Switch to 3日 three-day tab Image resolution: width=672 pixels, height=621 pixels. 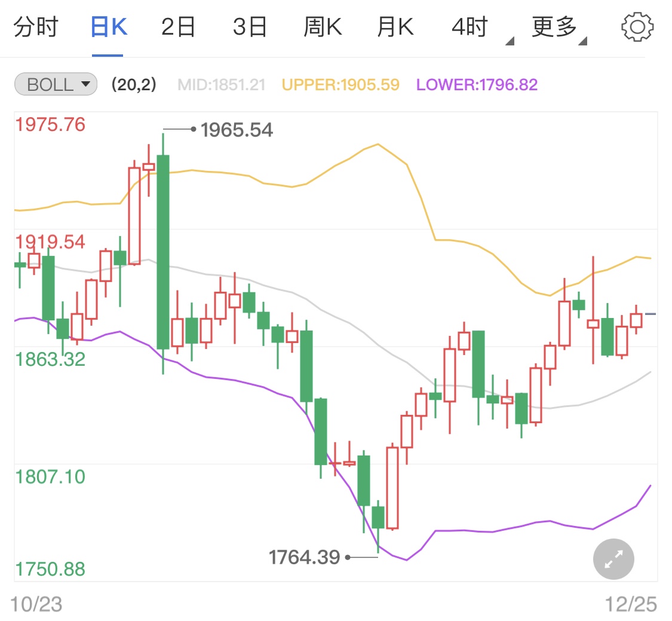pyautogui.click(x=250, y=27)
